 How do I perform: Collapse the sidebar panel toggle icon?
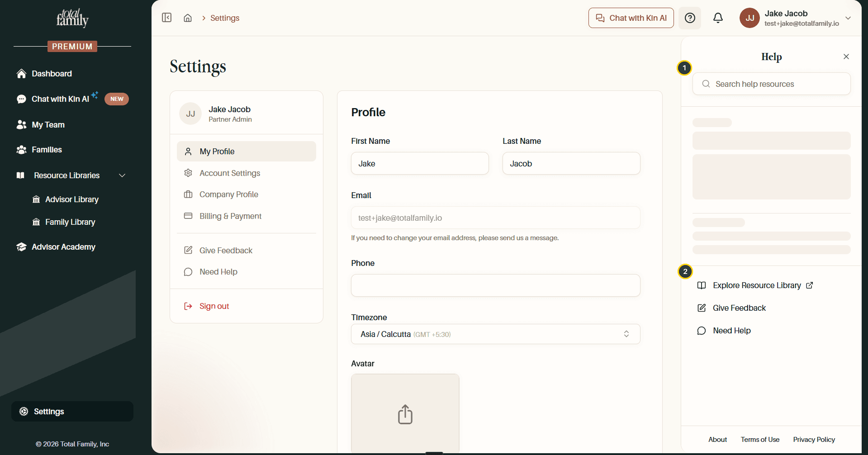click(x=167, y=18)
